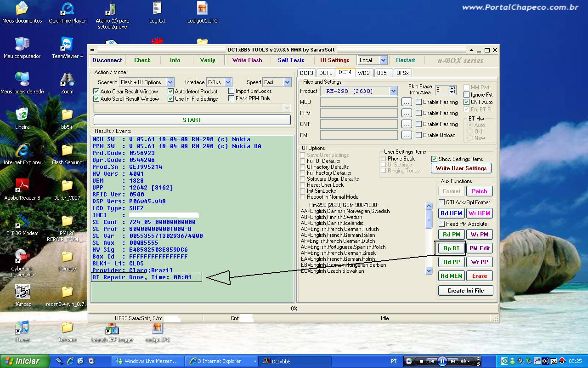Open Interface F-Bus dropdown
This screenshot has height=368, width=588.
pos(228,82)
